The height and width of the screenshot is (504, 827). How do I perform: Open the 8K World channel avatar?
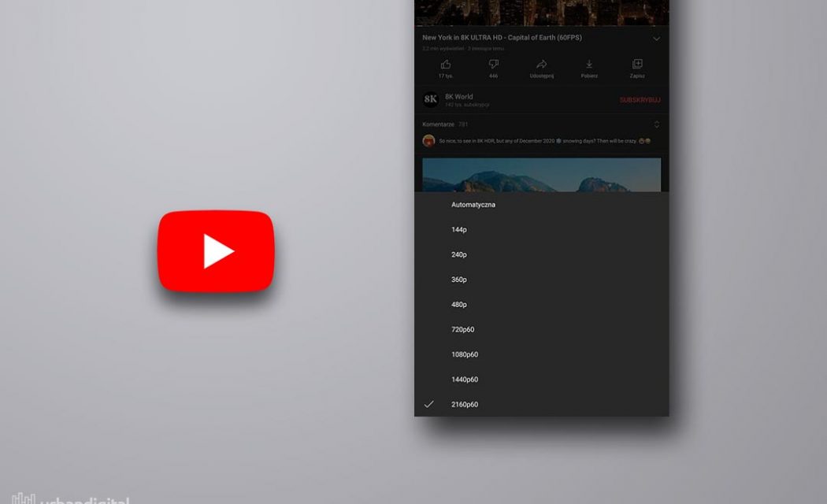430,98
